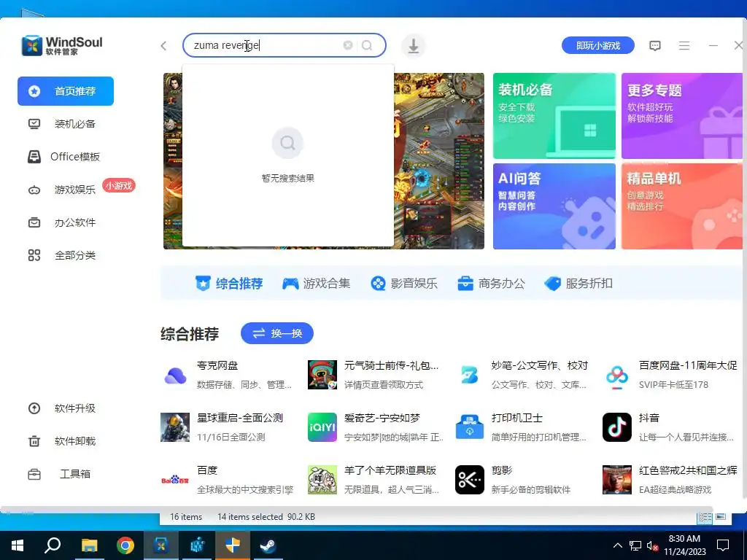Viewport: 747px width, 560px height.
Task: Go back with the left arrow
Action: tap(163, 46)
